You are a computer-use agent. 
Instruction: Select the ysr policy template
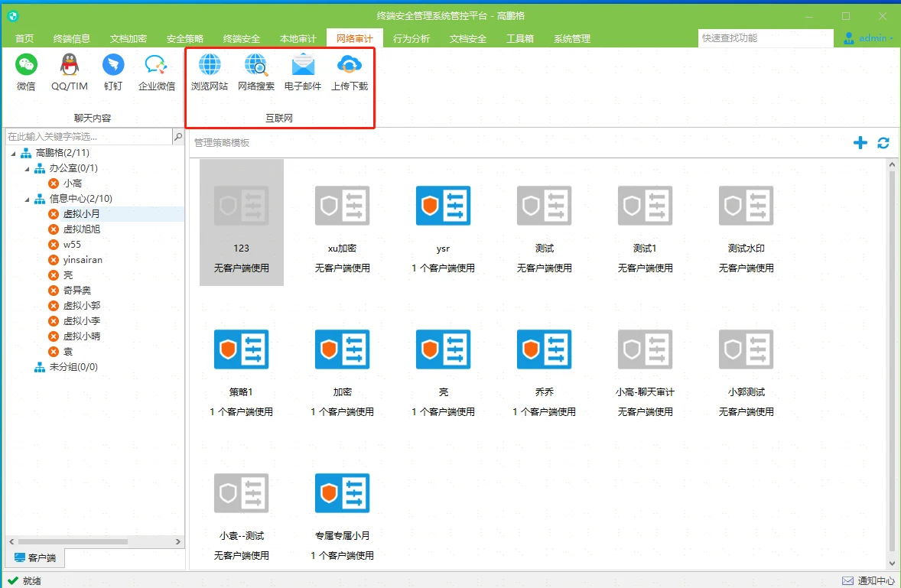click(x=443, y=223)
